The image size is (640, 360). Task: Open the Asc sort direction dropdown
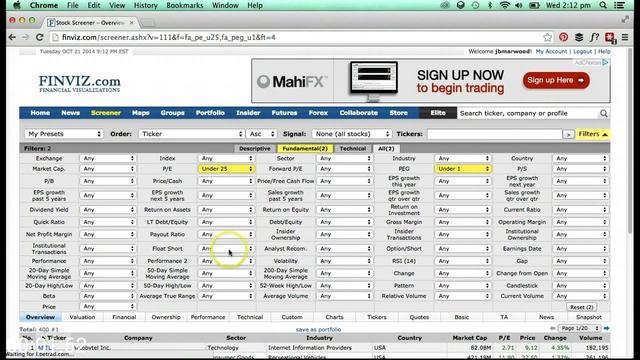click(x=261, y=134)
